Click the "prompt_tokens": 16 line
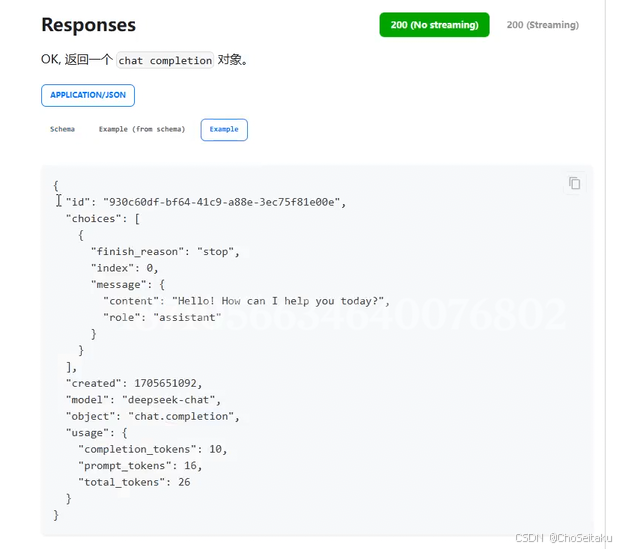620x549 pixels. pyautogui.click(x=140, y=466)
